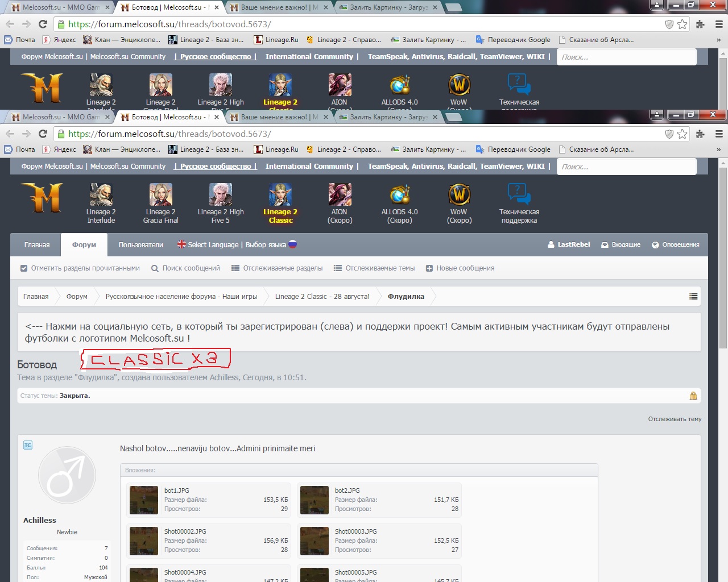
Task: Open Новые сообщения link
Action: (x=460, y=268)
